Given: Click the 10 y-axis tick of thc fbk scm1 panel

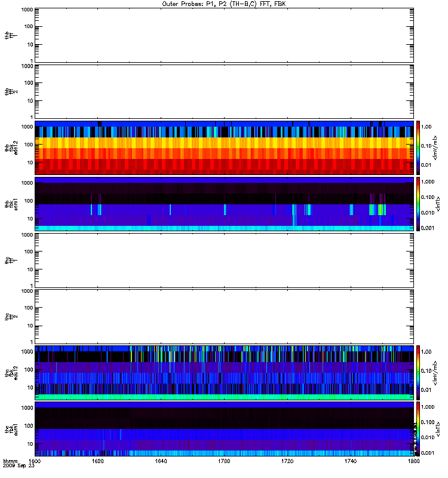Looking at the screenshot, I should point(30,444).
